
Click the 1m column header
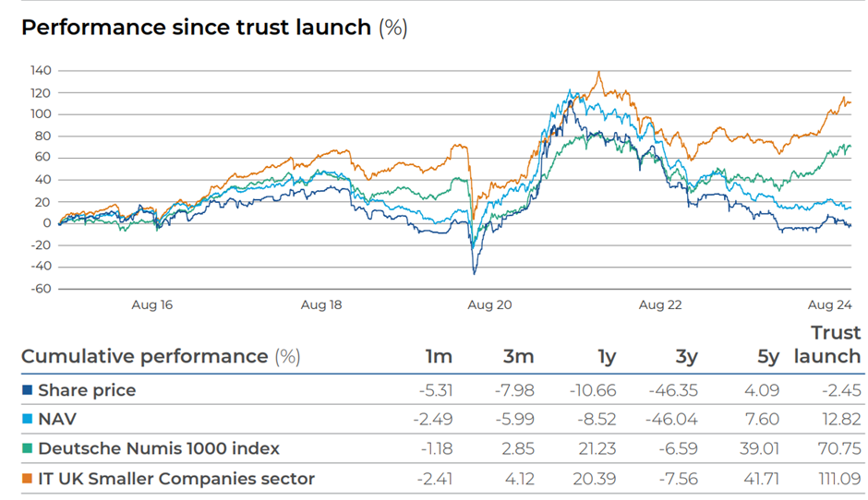click(439, 357)
